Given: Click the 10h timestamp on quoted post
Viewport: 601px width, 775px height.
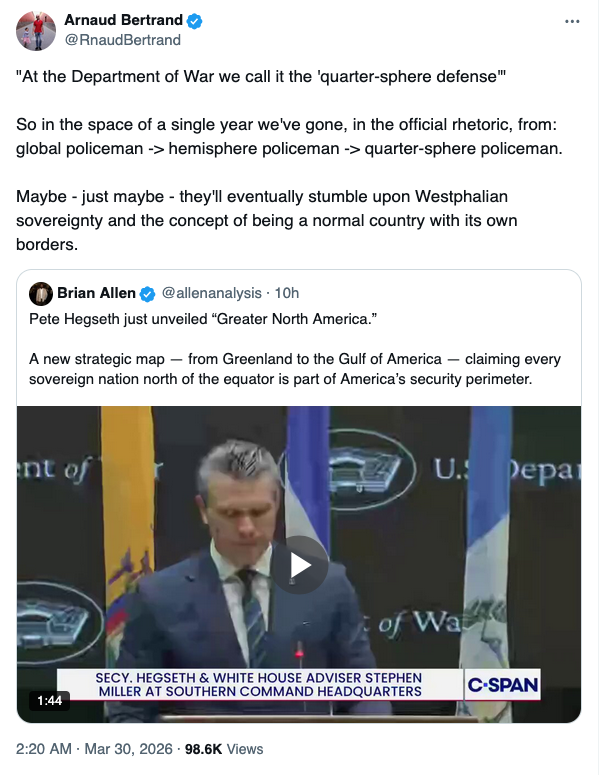Looking at the screenshot, I should [x=287, y=293].
